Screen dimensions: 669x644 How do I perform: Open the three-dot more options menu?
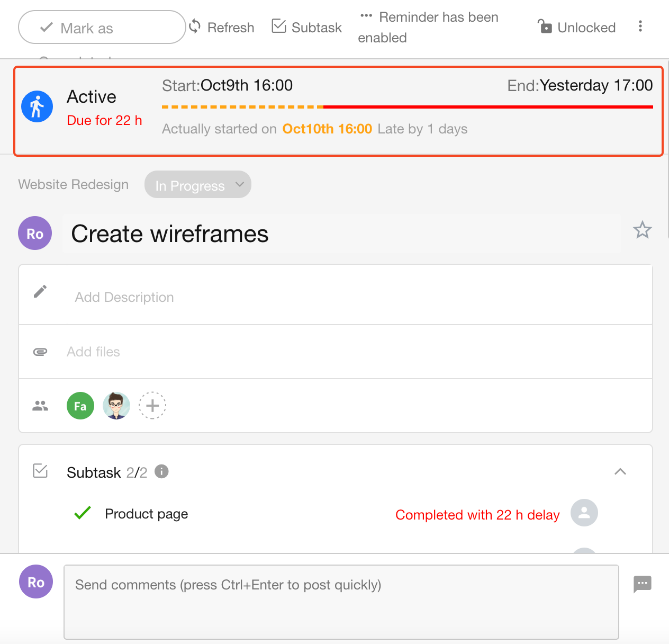[x=640, y=26]
